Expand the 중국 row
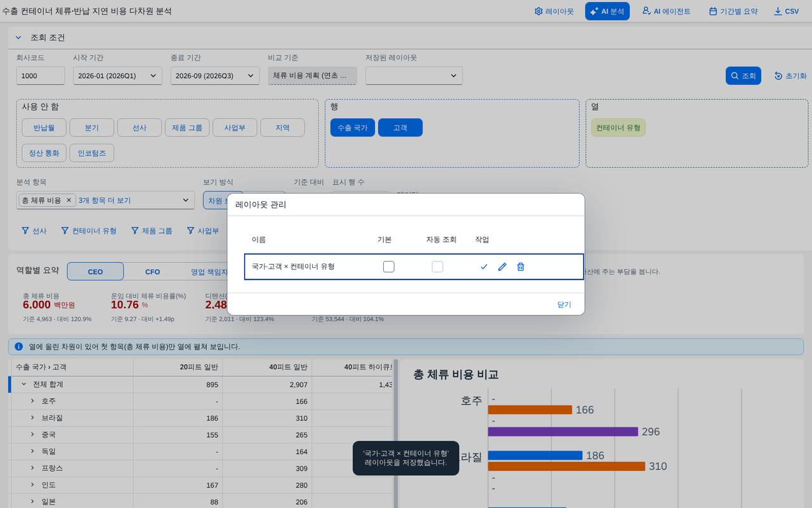812x508 pixels. [x=32, y=435]
